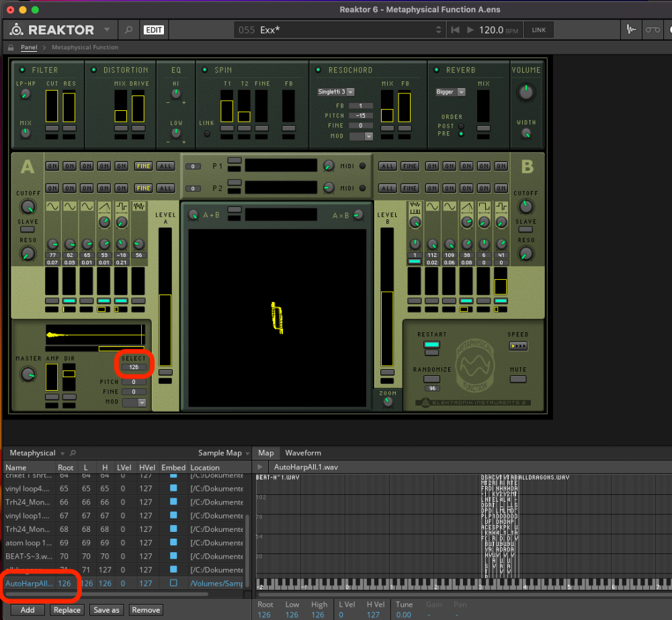
Task: Click the filter LP-HP knob
Action: click(x=26, y=94)
